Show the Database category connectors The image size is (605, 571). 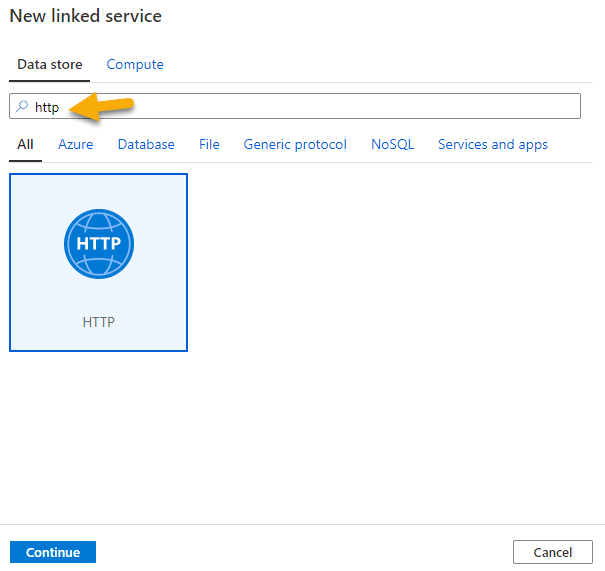tap(146, 144)
